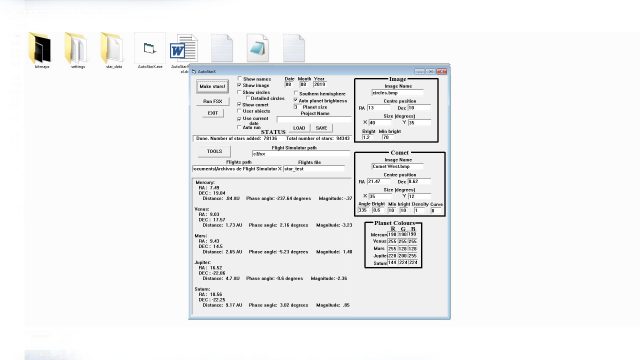Select the AutoStarX.exe file icon

pos(149,49)
